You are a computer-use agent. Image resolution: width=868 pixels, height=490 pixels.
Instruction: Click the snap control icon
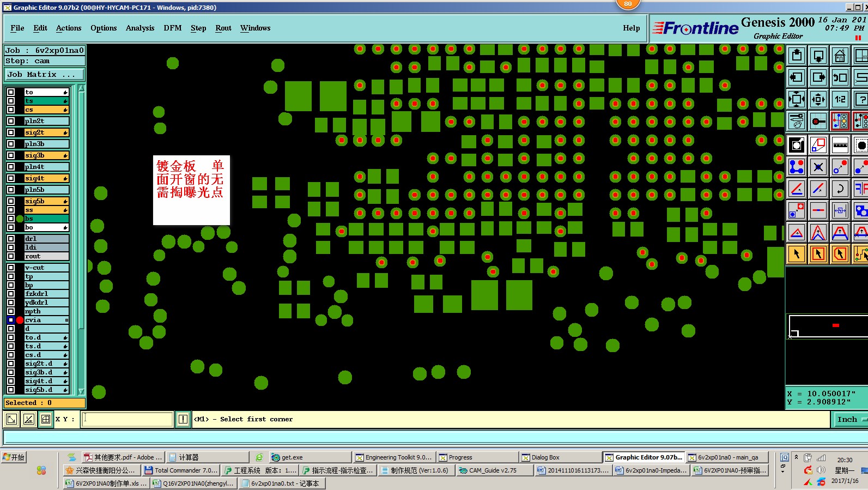818,121
